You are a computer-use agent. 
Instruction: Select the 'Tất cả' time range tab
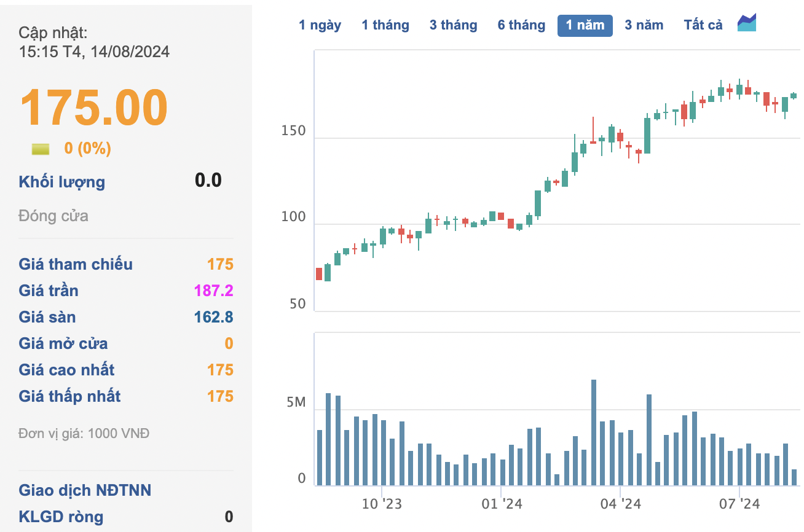pos(703,25)
